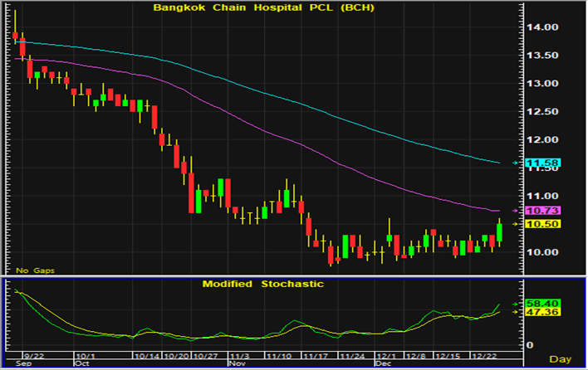
Task: Click the Dec month label
Action: point(382,363)
